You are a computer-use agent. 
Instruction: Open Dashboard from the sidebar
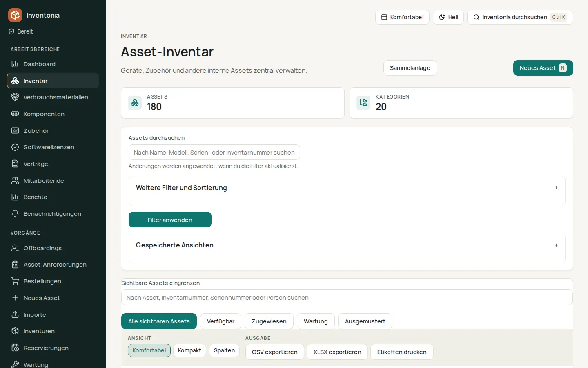[x=53, y=64]
